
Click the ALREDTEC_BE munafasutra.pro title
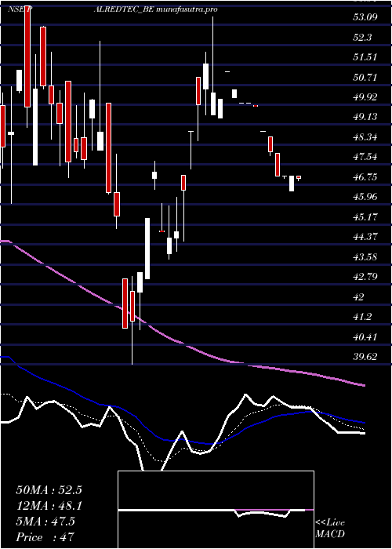pos(156,9)
